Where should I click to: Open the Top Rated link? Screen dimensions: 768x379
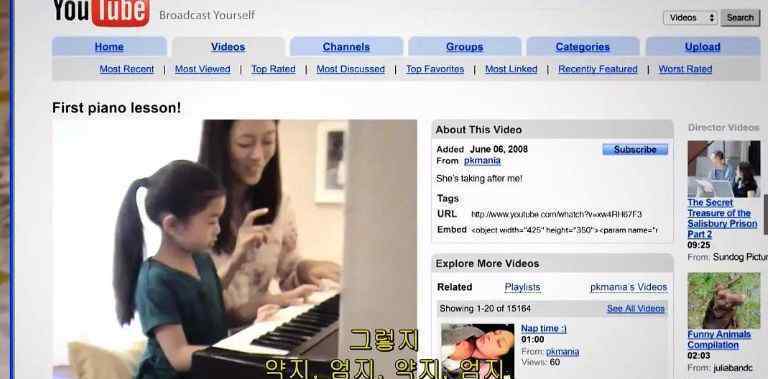pos(273,69)
